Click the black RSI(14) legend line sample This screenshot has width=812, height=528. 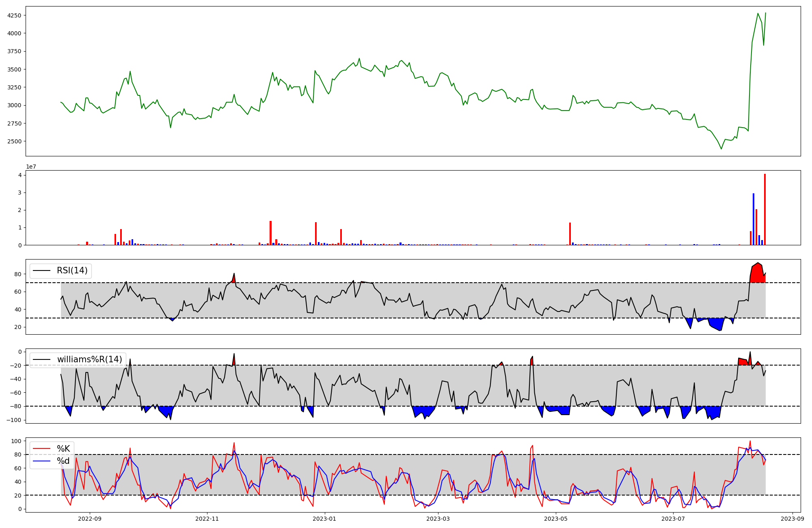tap(41, 270)
